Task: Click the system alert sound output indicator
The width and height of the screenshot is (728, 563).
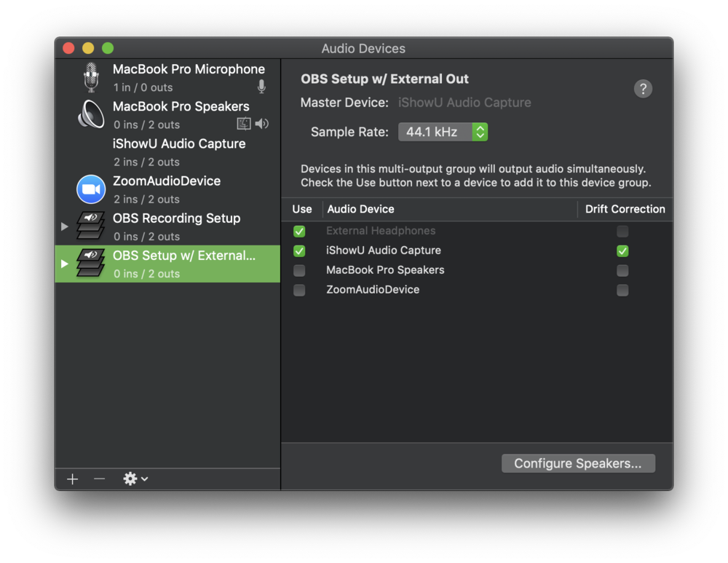Action: click(x=244, y=124)
